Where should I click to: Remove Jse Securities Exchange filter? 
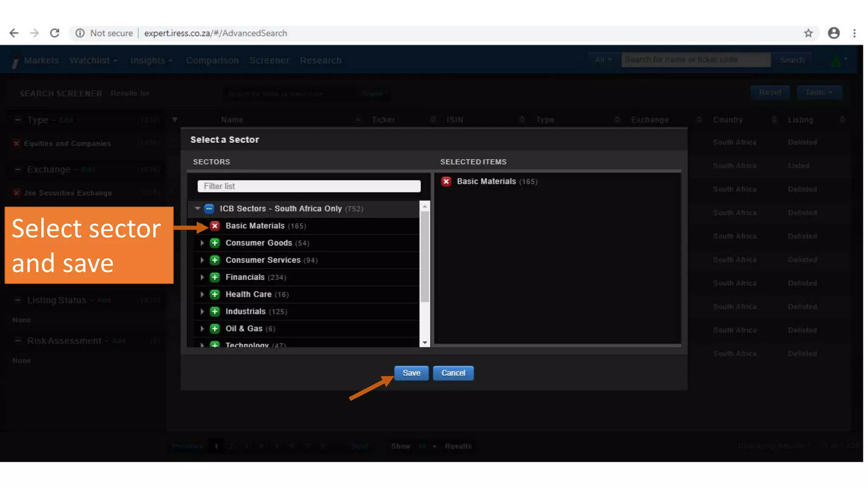coord(17,193)
